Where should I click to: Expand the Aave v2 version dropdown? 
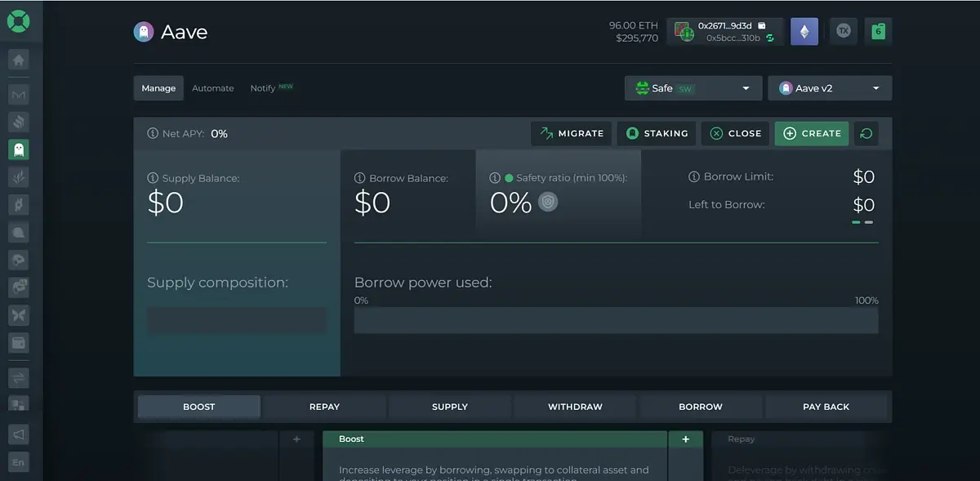click(830, 88)
